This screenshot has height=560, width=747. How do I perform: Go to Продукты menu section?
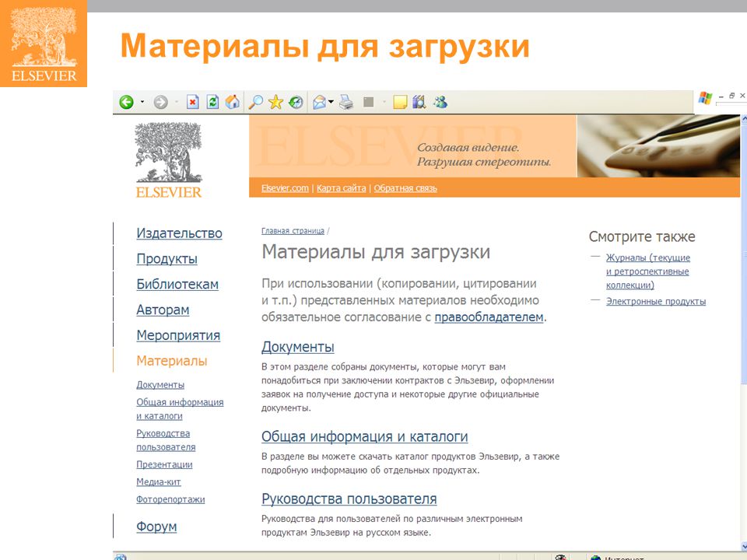pyautogui.click(x=167, y=258)
